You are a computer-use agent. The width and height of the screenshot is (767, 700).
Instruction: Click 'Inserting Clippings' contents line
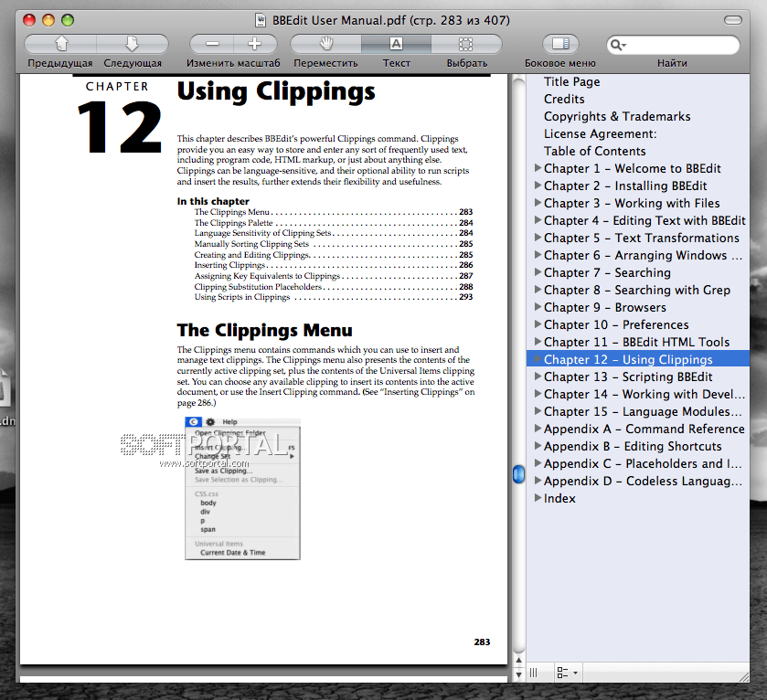[x=333, y=265]
